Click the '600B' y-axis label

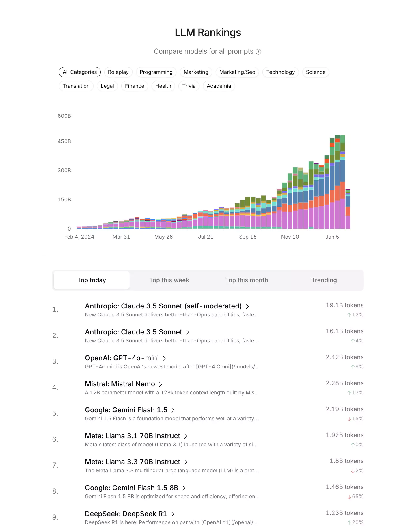[64, 116]
